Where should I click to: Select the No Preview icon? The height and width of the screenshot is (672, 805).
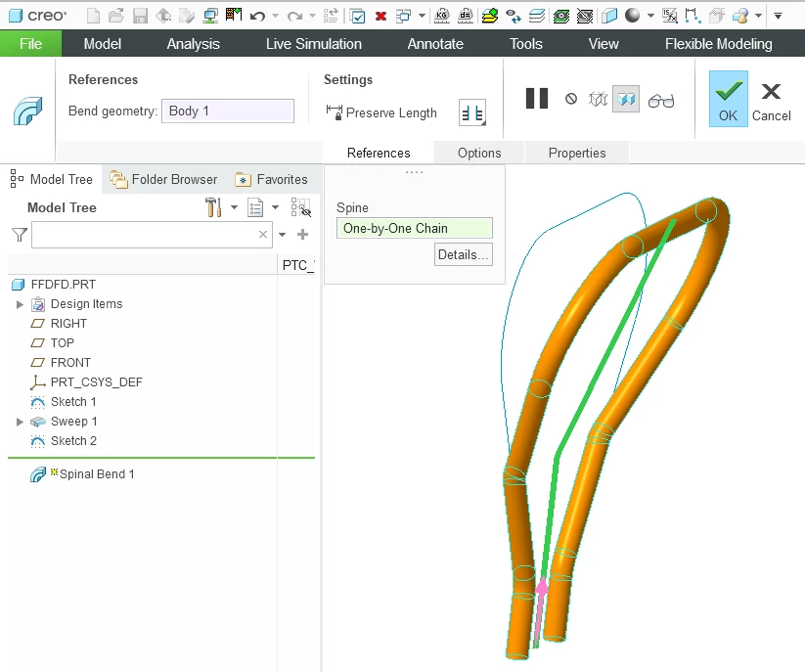tap(571, 99)
